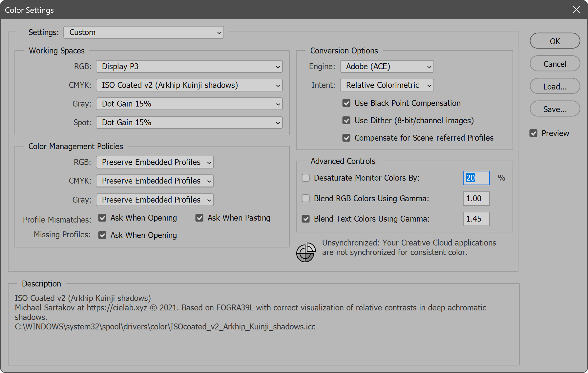588x373 pixels.
Task: Uncheck Blend Text Colors Using Gamma
Action: point(306,219)
